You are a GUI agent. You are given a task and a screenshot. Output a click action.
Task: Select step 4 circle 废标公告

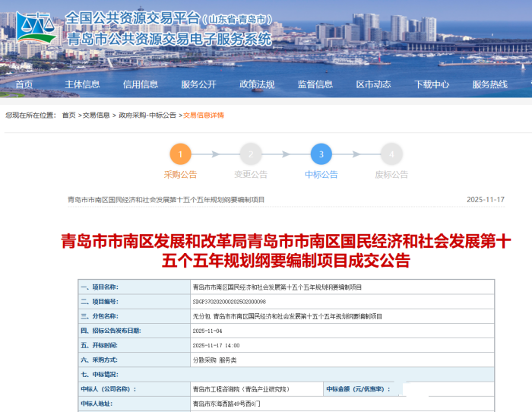391,154
